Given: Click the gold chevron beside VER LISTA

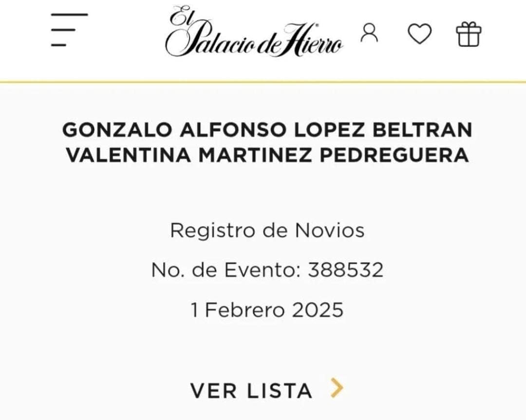Looking at the screenshot, I should [337, 388].
